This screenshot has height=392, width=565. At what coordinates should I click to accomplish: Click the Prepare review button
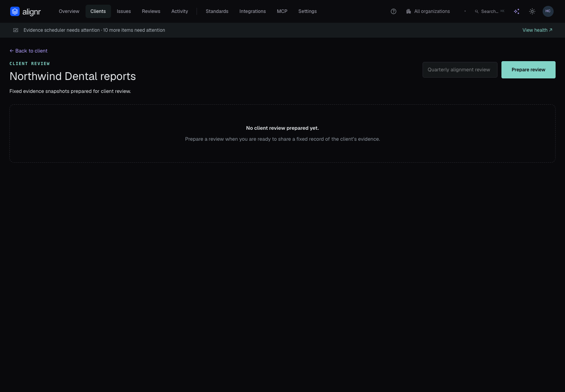[529, 70]
